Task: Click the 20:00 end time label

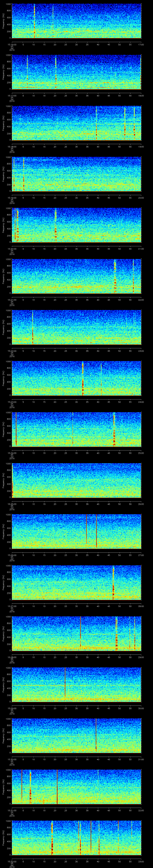Action: [141, 198]
